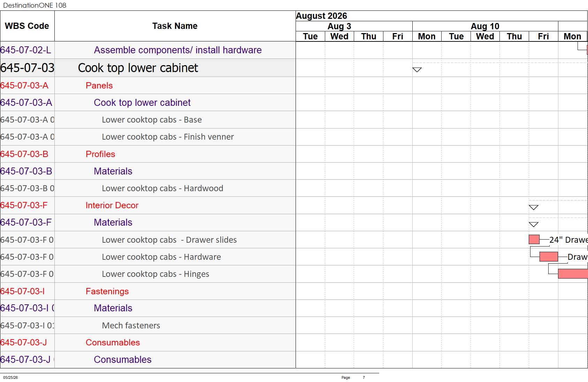Click WBS code 645-07-03 in large font
The width and height of the screenshot is (588, 382).
pos(27,68)
